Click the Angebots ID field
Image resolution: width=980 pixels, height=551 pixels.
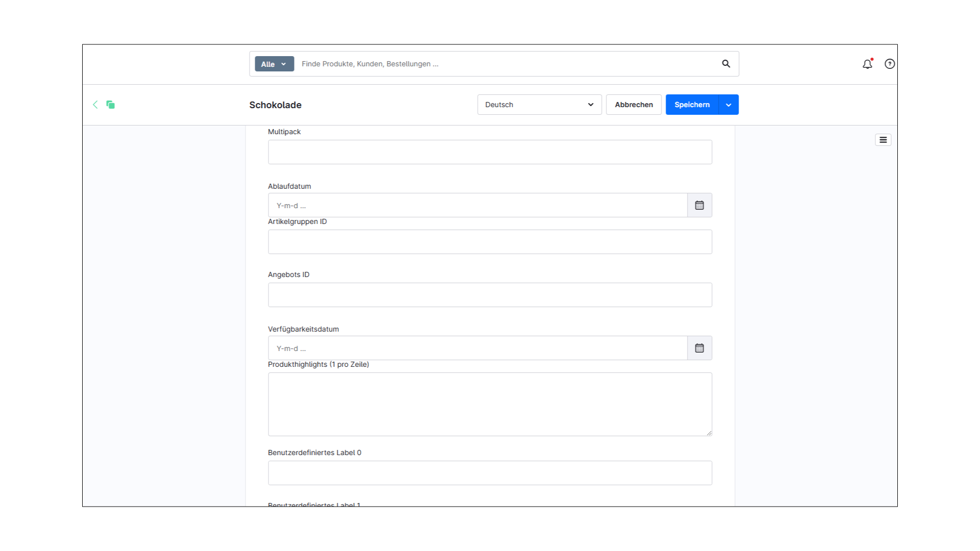pyautogui.click(x=489, y=294)
